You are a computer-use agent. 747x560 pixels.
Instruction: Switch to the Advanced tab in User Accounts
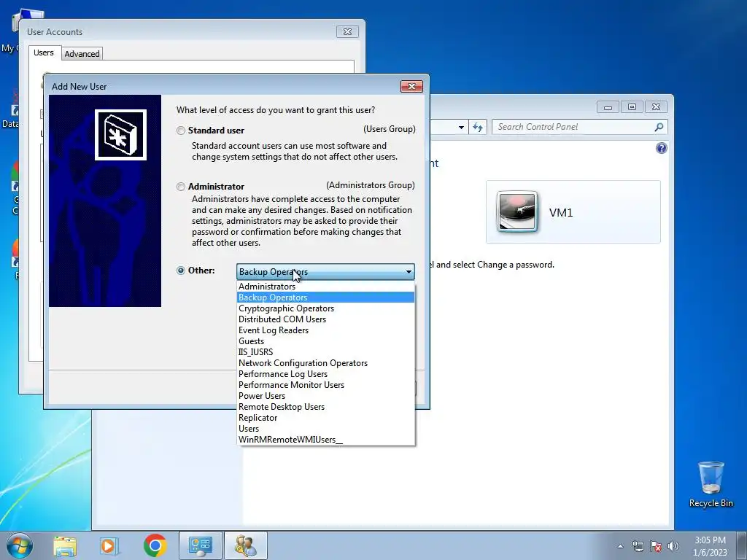82,54
